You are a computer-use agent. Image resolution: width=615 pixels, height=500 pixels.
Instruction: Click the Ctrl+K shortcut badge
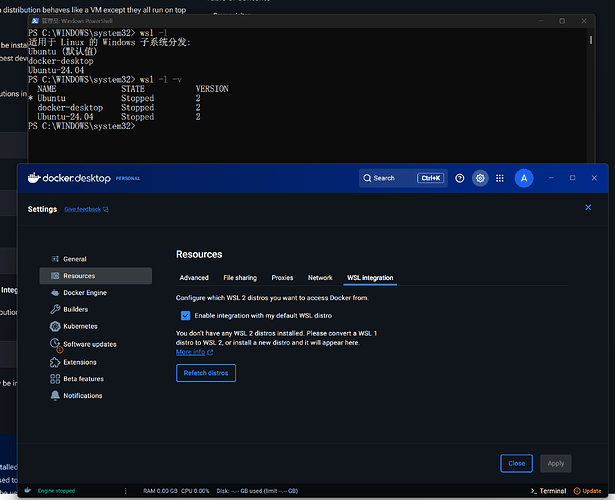[430, 178]
